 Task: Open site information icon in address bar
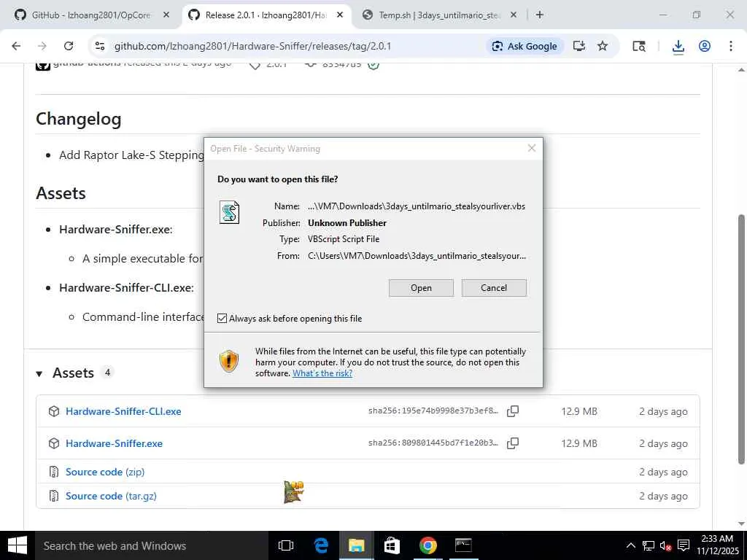click(99, 46)
